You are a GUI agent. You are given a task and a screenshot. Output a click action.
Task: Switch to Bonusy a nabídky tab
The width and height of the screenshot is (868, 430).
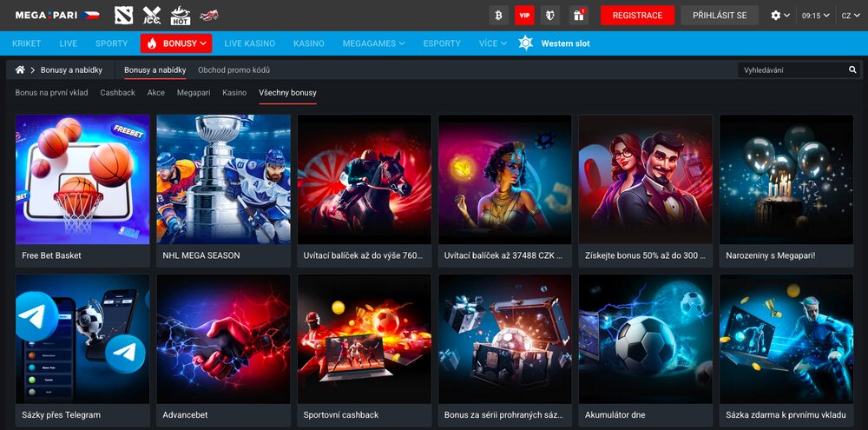pos(155,69)
